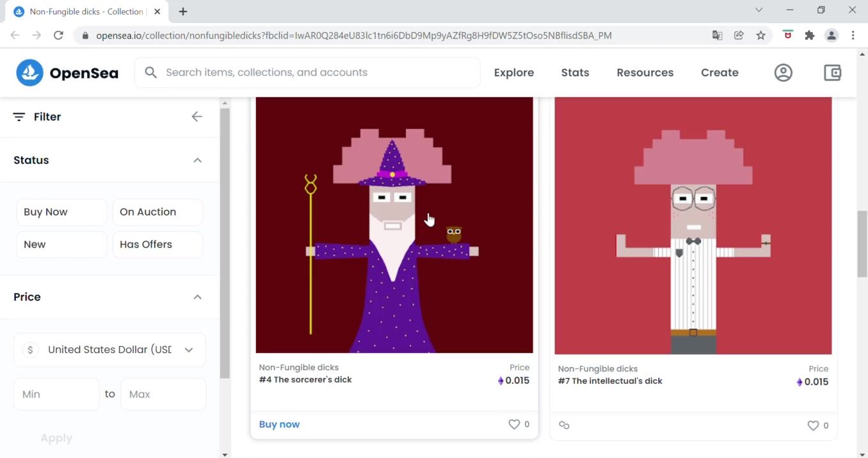
Task: Reload the page
Action: tap(58, 36)
